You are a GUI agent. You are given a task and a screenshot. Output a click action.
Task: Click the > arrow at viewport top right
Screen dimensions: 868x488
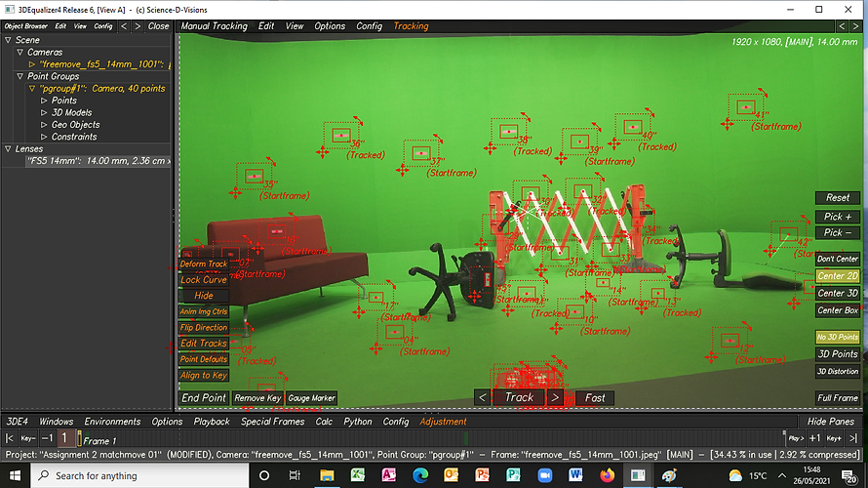[x=855, y=26]
